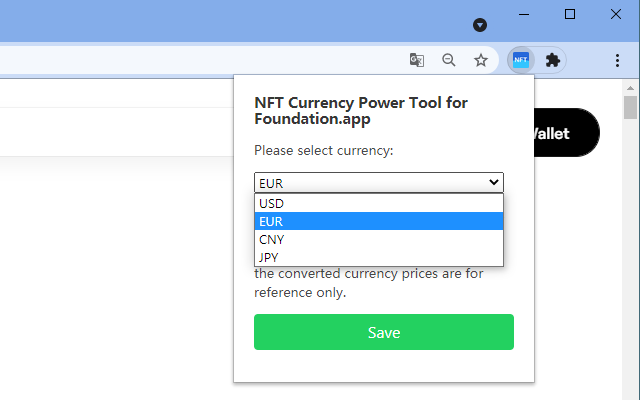Open Chrome three-dot menu
Viewport: 640px width, 400px height.
[x=617, y=60]
